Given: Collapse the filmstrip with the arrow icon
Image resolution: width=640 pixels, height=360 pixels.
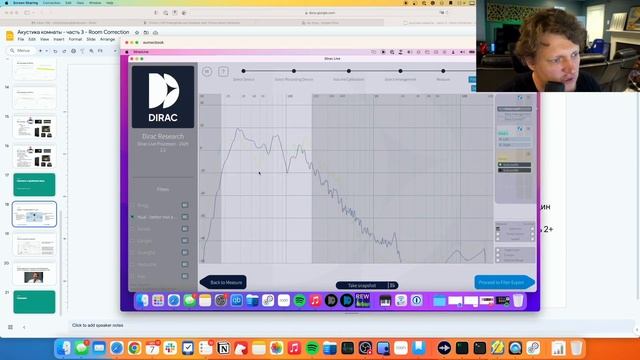Looking at the screenshot, I should click(24, 327).
